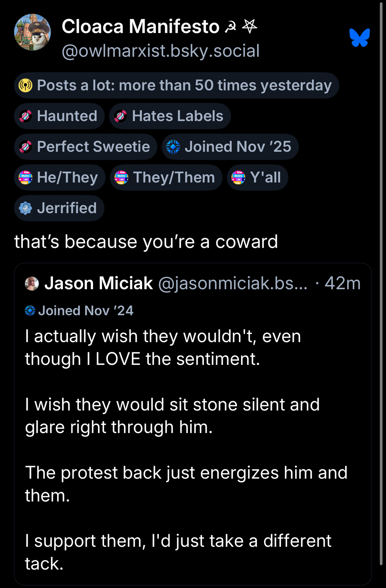Open Jason Miciak's profile name link
Image resolution: width=386 pixels, height=588 pixels.
pos(99,283)
